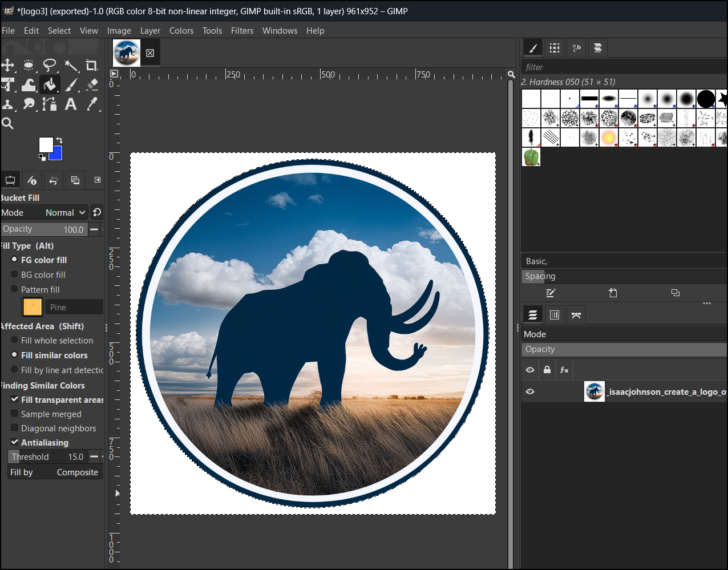Select the Free Select lasso tool
Image resolution: width=728 pixels, height=570 pixels.
point(50,66)
